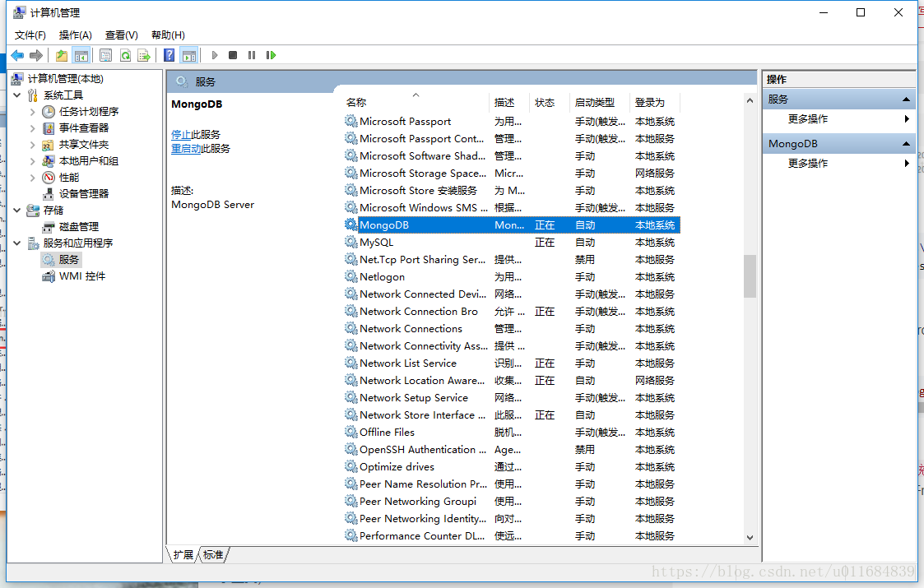Screen dimensions: 924x588
Task: Collapse the 服务 section in actions pane
Action: (907, 100)
